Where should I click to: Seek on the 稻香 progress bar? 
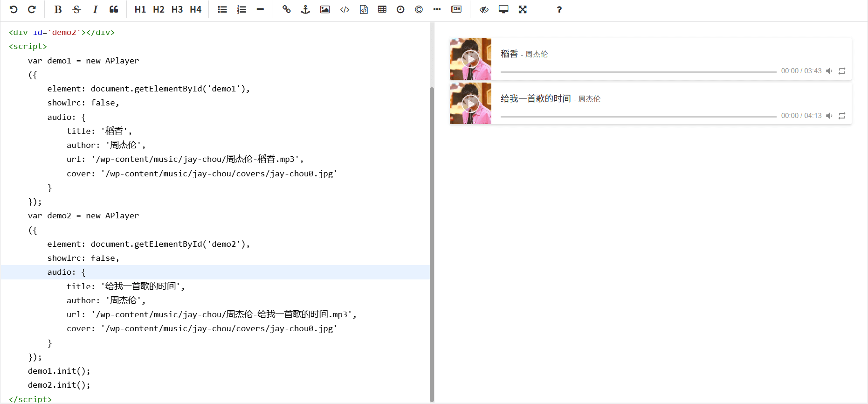tap(638, 72)
